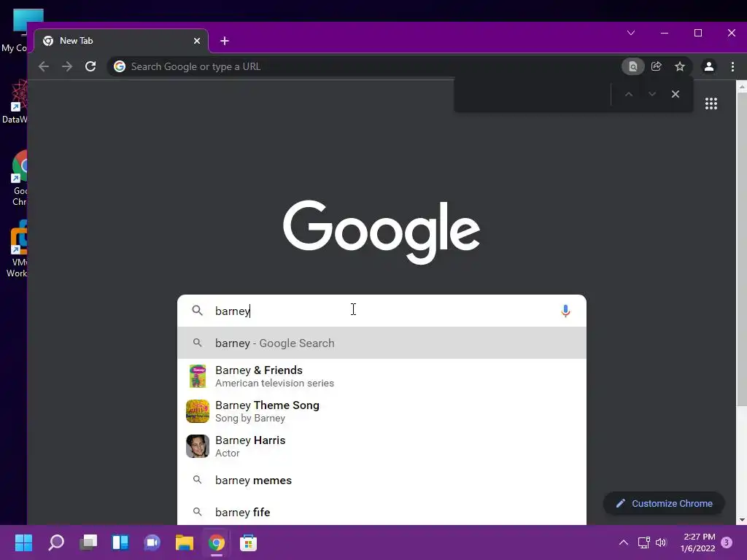
Task: Open File Explorer from taskbar
Action: pyautogui.click(x=185, y=542)
